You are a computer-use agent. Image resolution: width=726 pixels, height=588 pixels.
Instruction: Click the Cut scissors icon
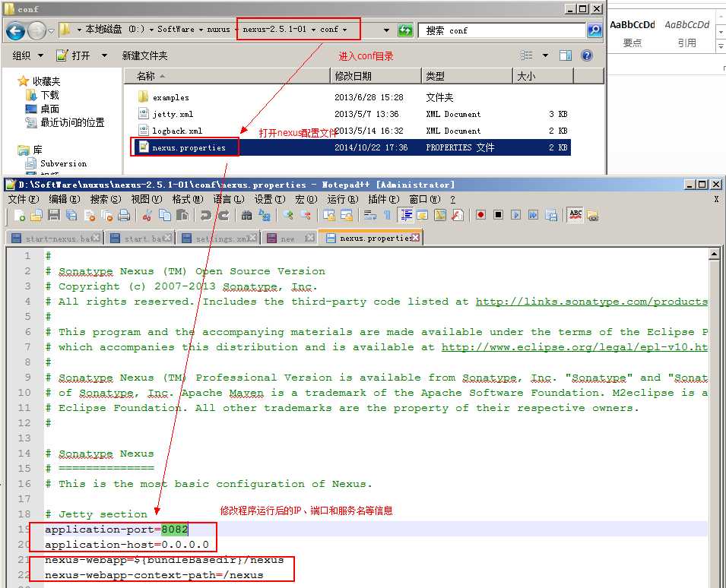click(147, 215)
